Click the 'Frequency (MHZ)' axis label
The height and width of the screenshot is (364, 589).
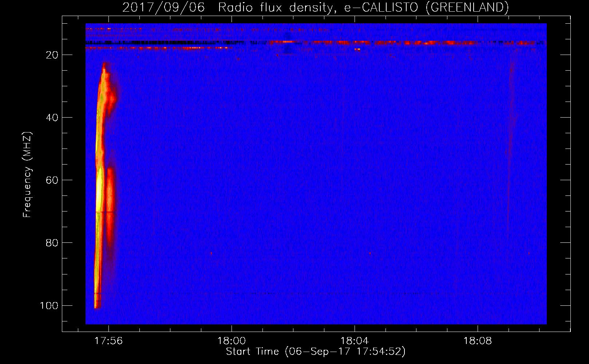[x=27, y=175]
